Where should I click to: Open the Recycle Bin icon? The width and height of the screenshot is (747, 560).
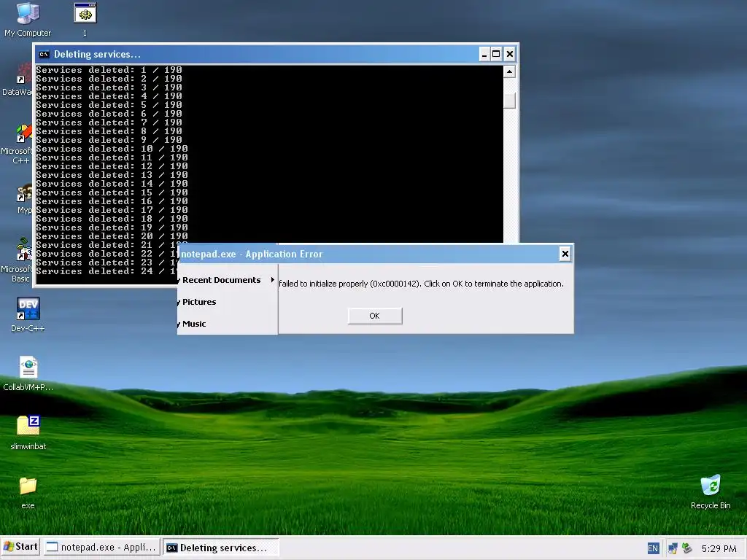click(711, 491)
